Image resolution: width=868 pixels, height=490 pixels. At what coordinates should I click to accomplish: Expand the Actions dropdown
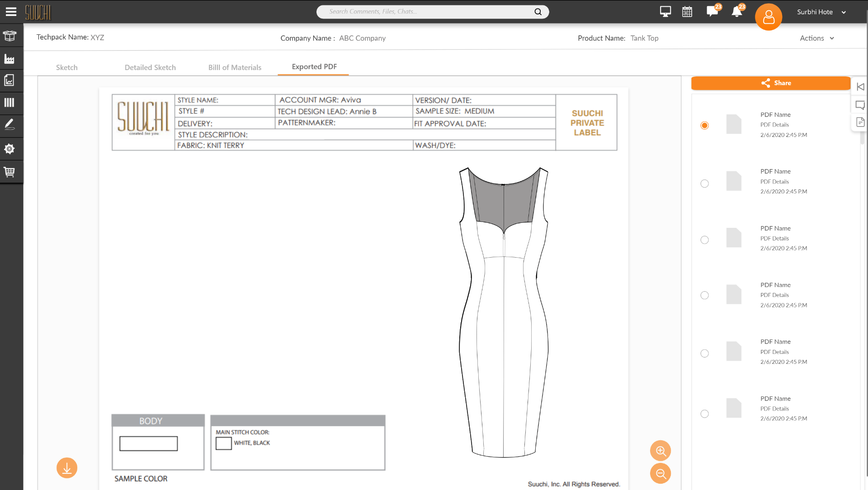point(817,38)
